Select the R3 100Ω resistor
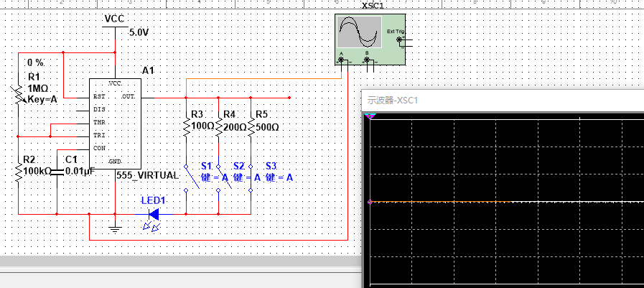 pyautogui.click(x=186, y=127)
